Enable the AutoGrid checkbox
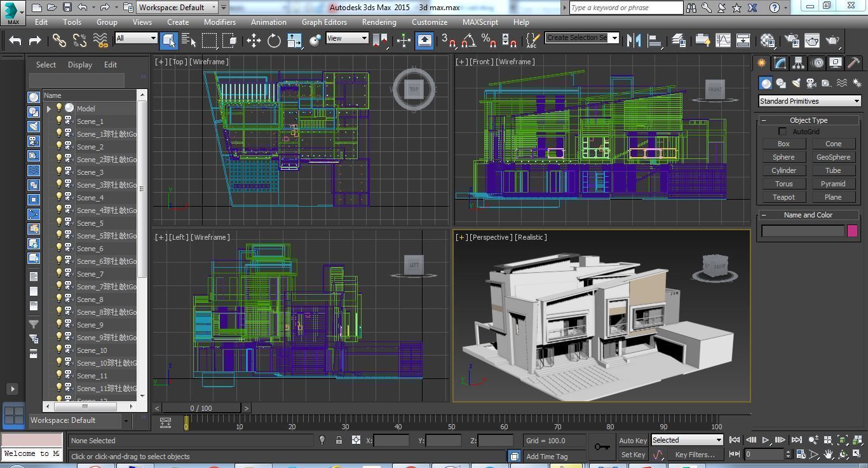The width and height of the screenshot is (868, 468). point(783,132)
